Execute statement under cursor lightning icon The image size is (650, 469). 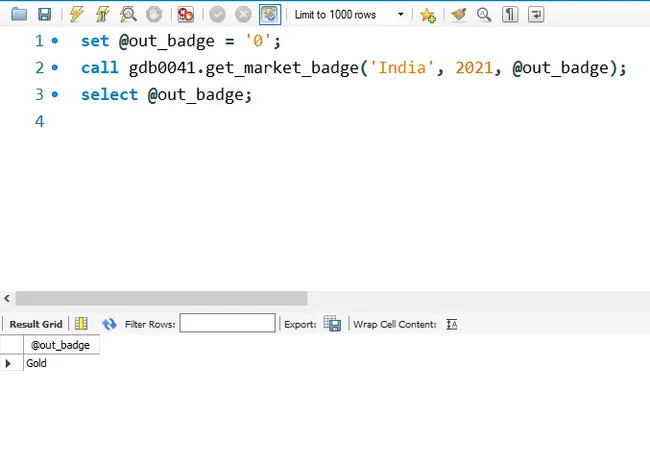102,15
